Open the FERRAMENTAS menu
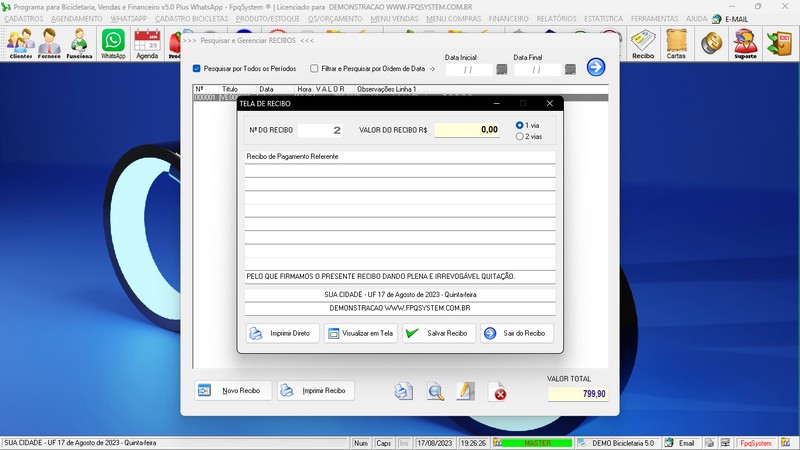This screenshot has width=800, height=450. 655,19
